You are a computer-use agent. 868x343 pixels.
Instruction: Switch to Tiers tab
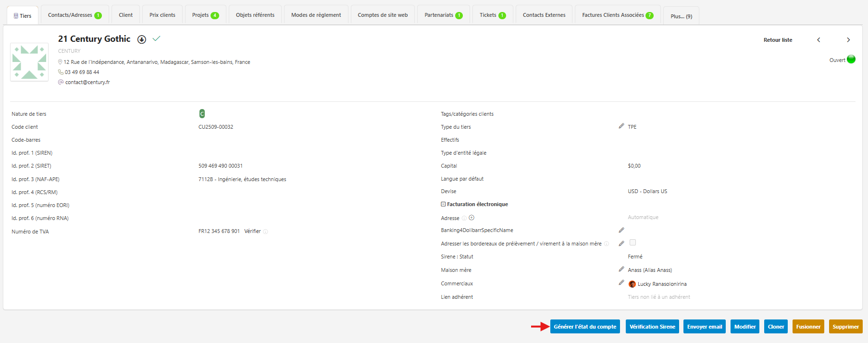click(x=23, y=15)
